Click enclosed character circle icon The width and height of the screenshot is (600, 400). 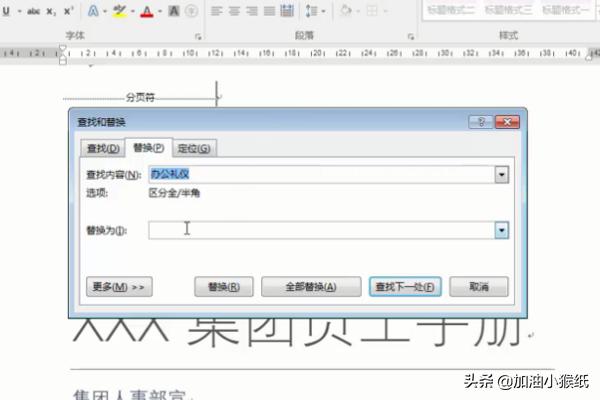191,11
